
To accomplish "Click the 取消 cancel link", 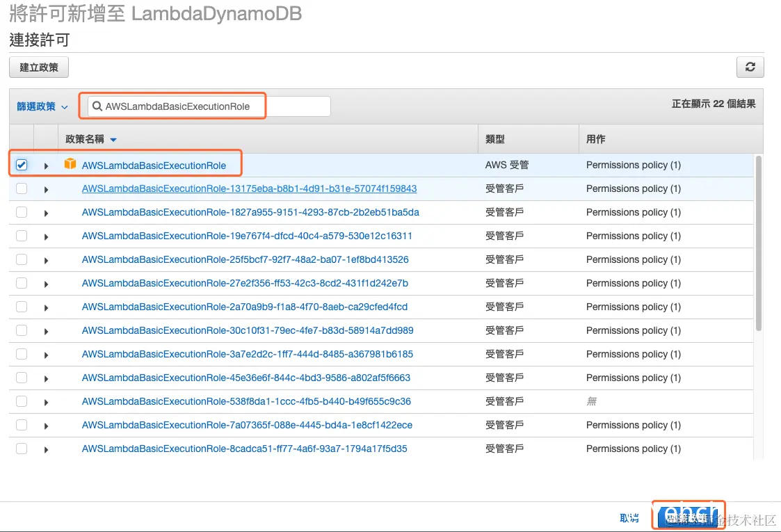I will click(629, 518).
